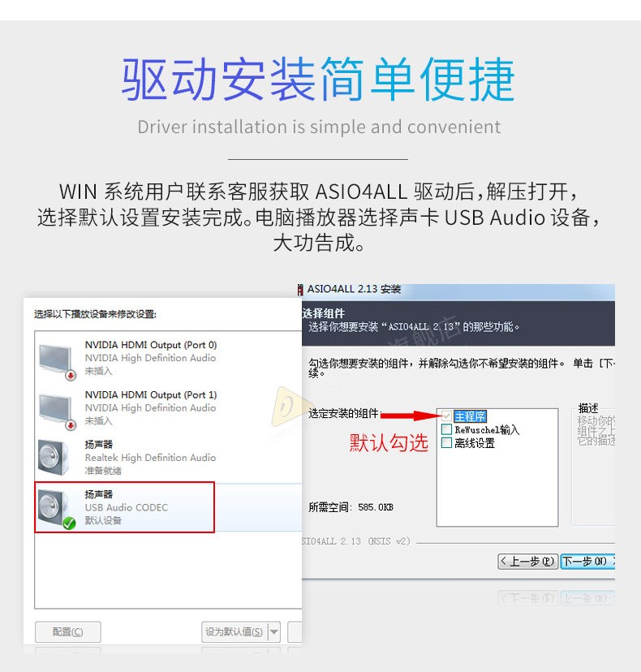This screenshot has height=672, width=641.
Task: Continue with the 下一步(N) button
Action: point(588,561)
